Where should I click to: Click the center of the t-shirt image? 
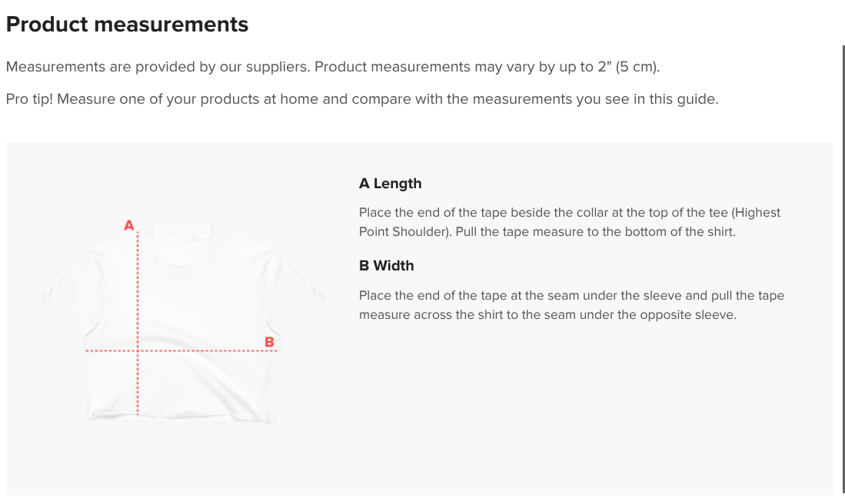(x=182, y=323)
